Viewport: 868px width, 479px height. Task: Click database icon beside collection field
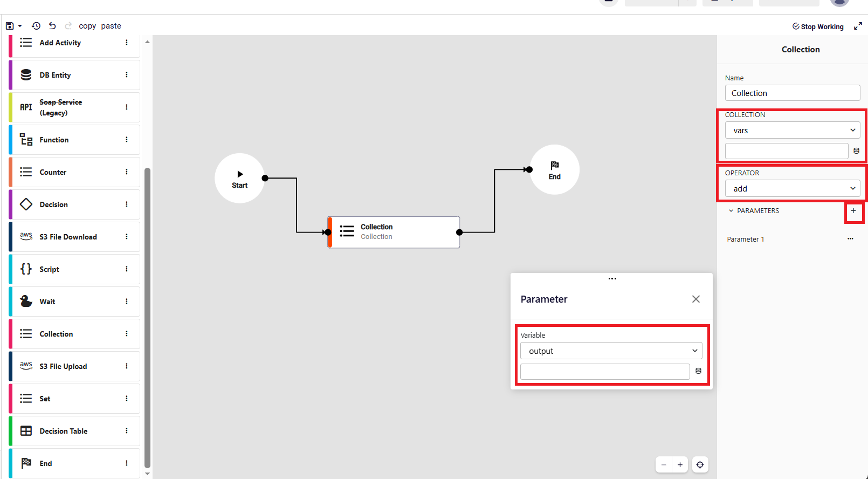pos(856,151)
